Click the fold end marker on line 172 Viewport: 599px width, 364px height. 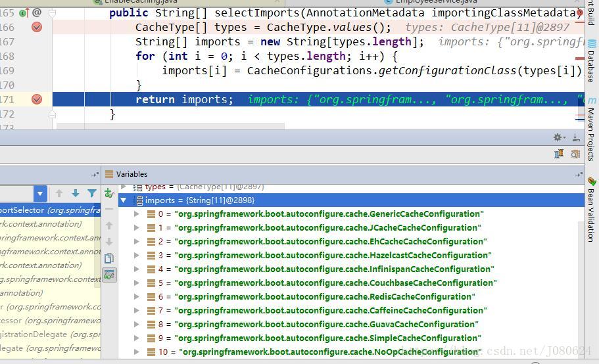click(x=53, y=114)
